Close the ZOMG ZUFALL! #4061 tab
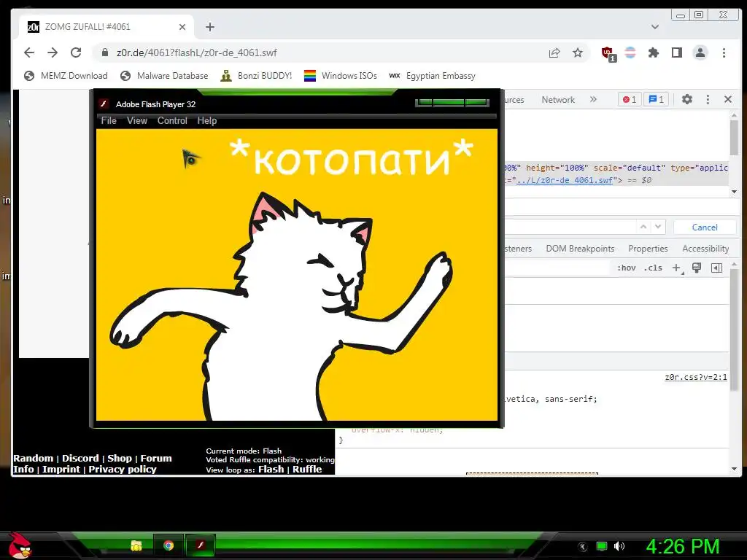The height and width of the screenshot is (560, 747). click(182, 27)
